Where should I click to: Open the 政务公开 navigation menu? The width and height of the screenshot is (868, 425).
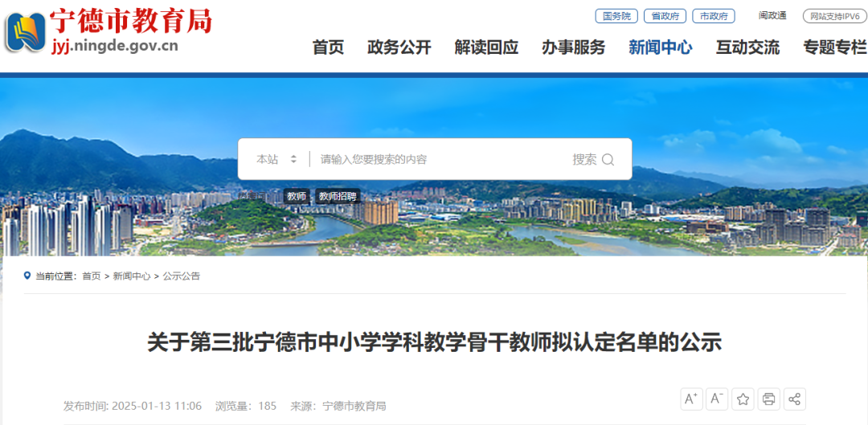399,47
